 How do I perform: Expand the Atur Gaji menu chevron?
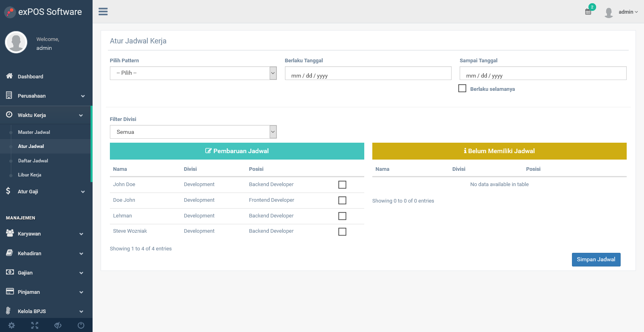click(x=83, y=192)
